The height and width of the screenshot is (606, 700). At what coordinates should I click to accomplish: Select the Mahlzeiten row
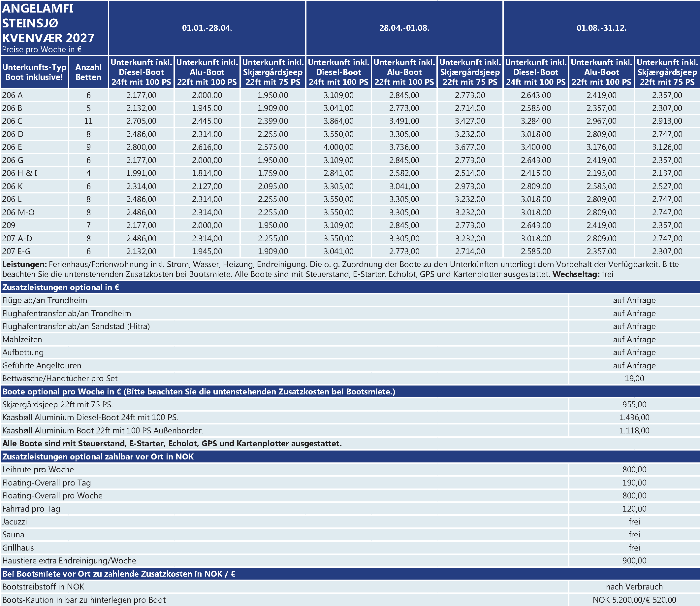point(350,340)
